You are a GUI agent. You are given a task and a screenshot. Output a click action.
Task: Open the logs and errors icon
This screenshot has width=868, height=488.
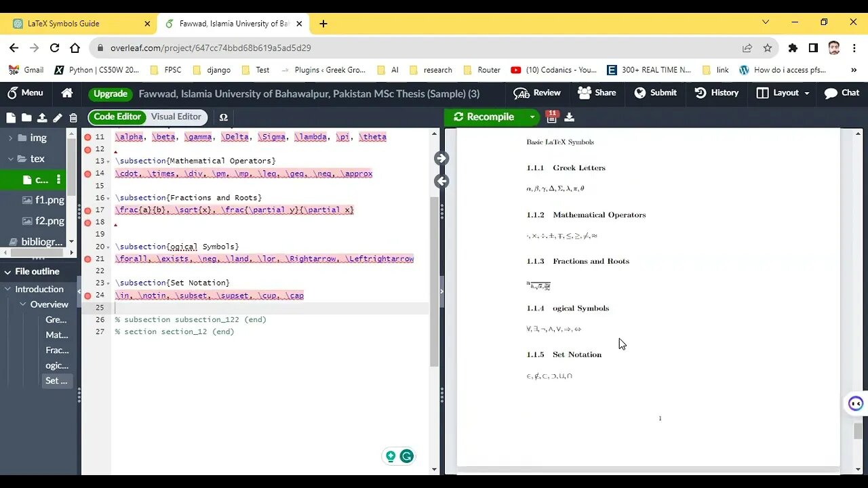551,117
